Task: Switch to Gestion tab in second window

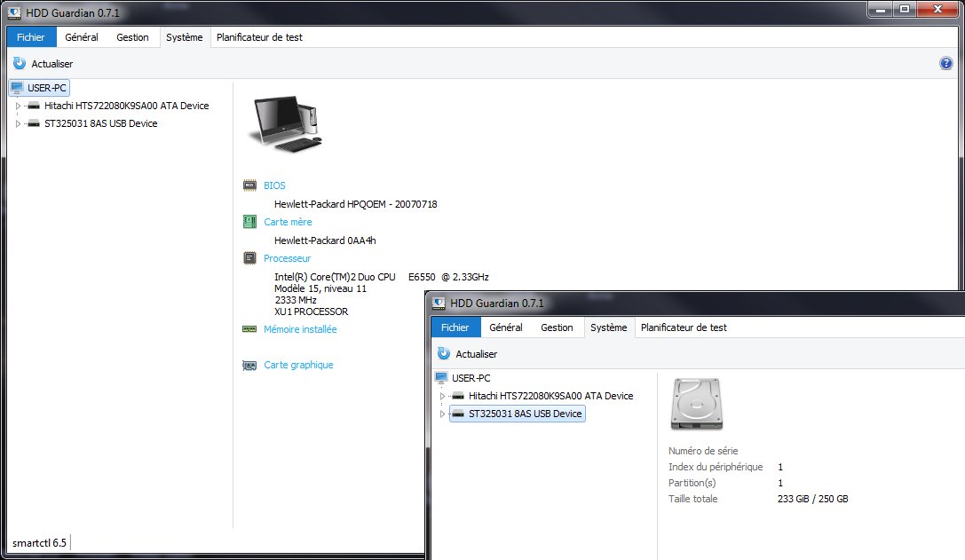Action: click(557, 327)
